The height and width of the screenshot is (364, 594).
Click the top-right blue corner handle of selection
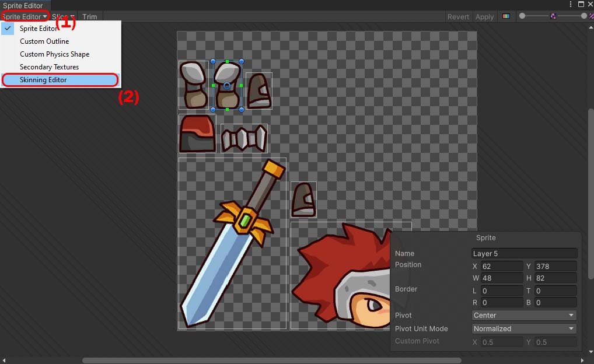[x=242, y=61]
